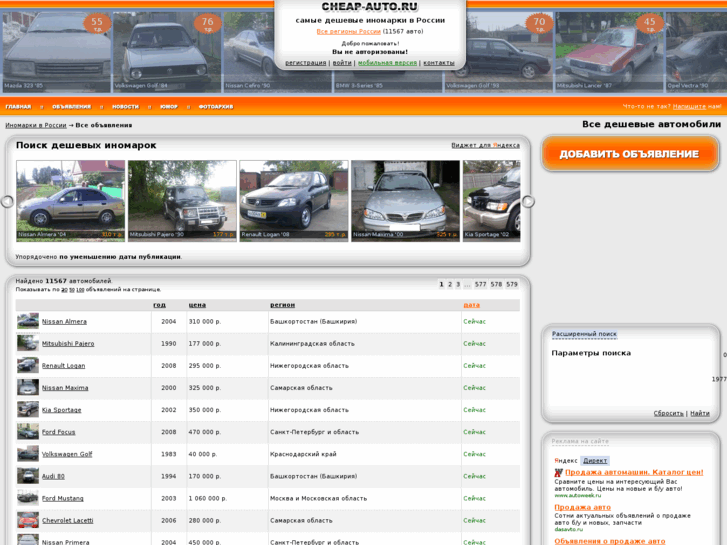This screenshot has width=727, height=545.
Task: Open Chevrolet Lacetti listing link
Action: pos(68,520)
